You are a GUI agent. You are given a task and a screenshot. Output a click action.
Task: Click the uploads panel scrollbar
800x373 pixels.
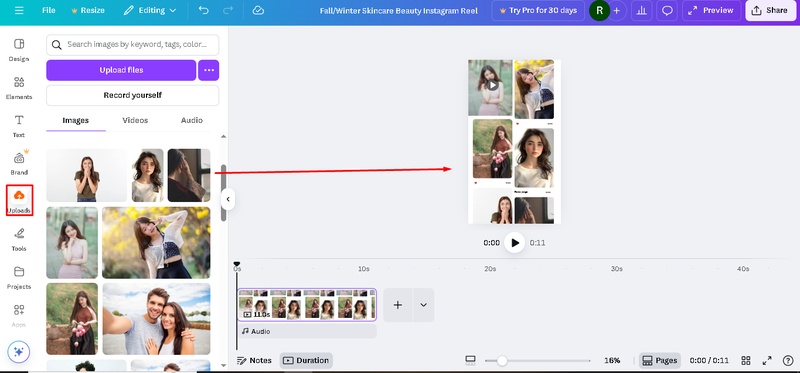pos(223,193)
